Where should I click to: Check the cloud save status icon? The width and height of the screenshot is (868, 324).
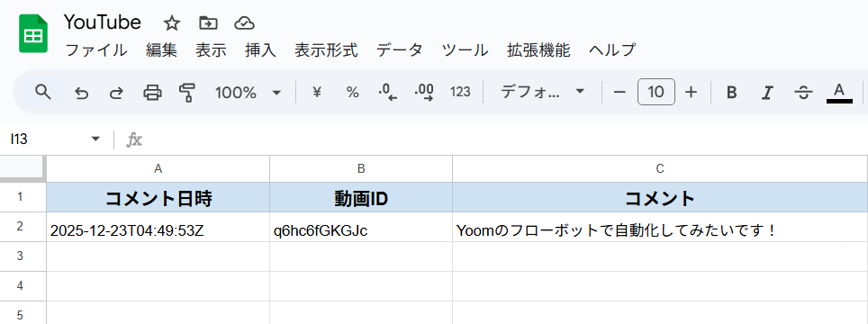[244, 23]
